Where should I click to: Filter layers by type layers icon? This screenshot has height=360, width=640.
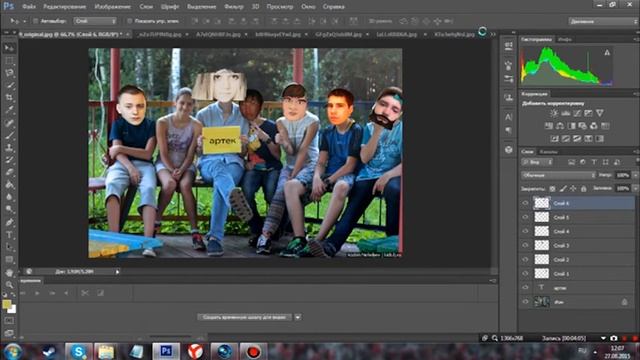click(594, 162)
